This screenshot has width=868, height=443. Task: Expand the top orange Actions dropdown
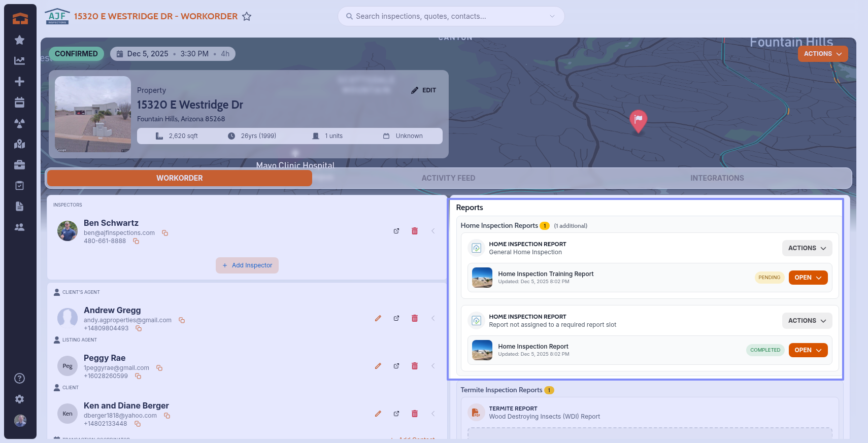pos(822,54)
